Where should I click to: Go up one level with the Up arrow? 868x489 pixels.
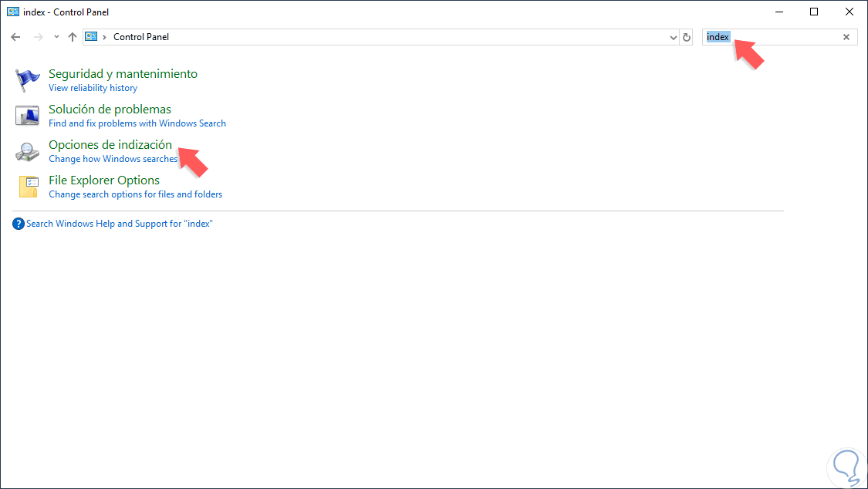tap(73, 37)
